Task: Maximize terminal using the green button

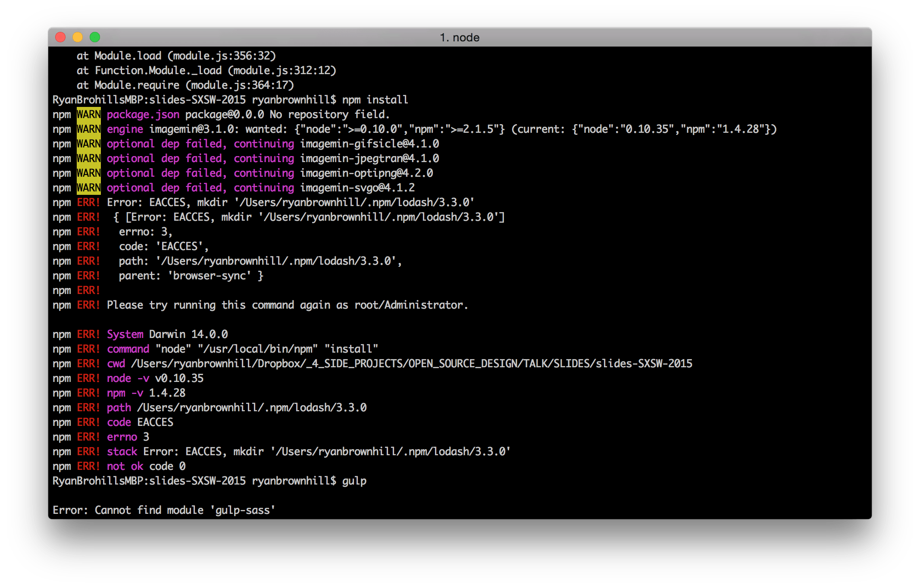Action: [x=95, y=38]
